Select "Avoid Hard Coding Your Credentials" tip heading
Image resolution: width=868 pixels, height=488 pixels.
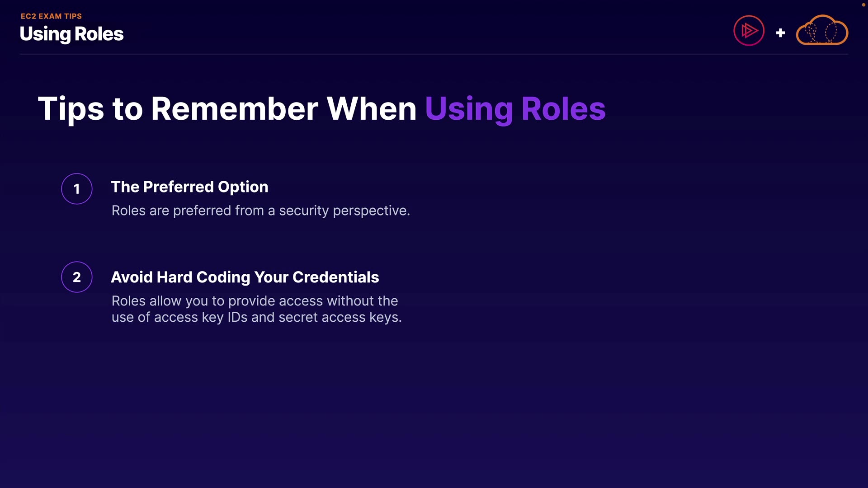(245, 277)
